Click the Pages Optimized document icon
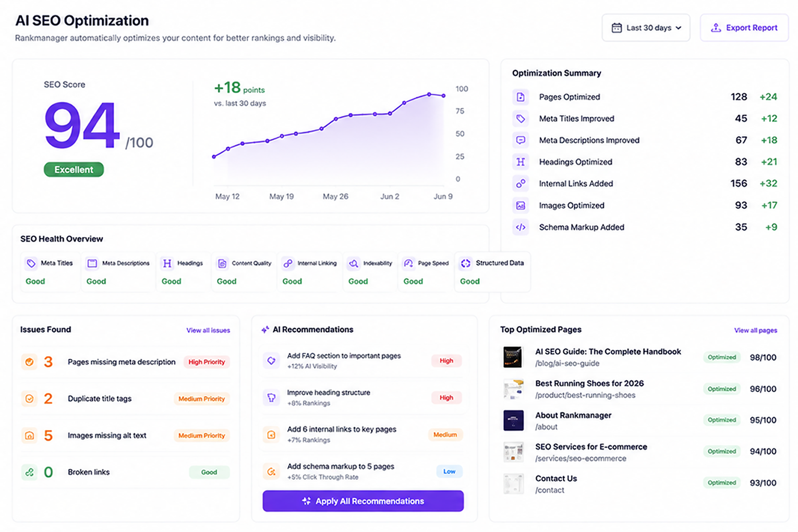 [x=521, y=97]
